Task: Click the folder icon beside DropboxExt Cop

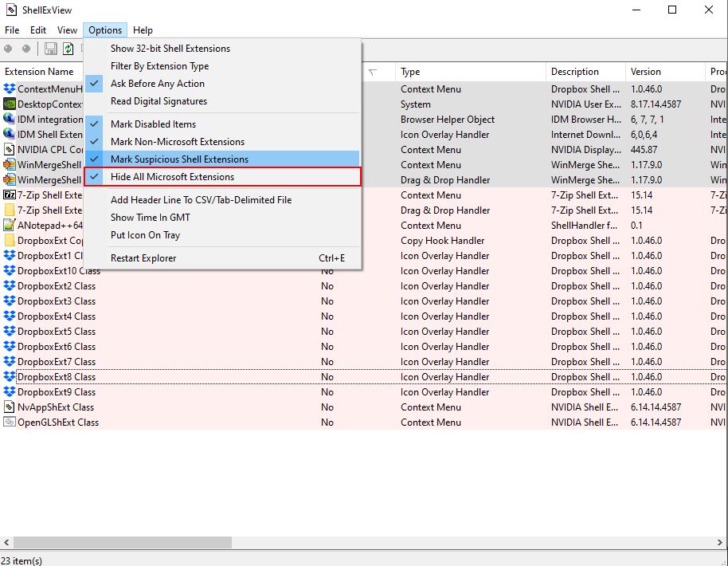Action: tap(10, 240)
